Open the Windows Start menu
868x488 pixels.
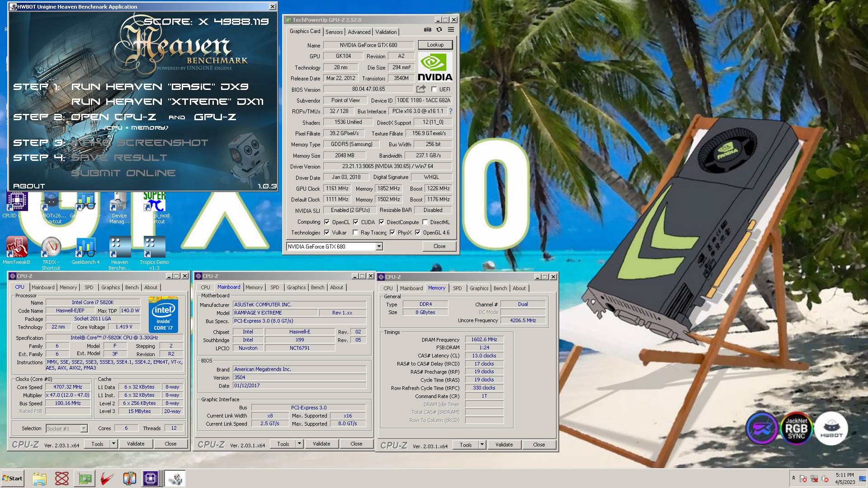coord(12,479)
